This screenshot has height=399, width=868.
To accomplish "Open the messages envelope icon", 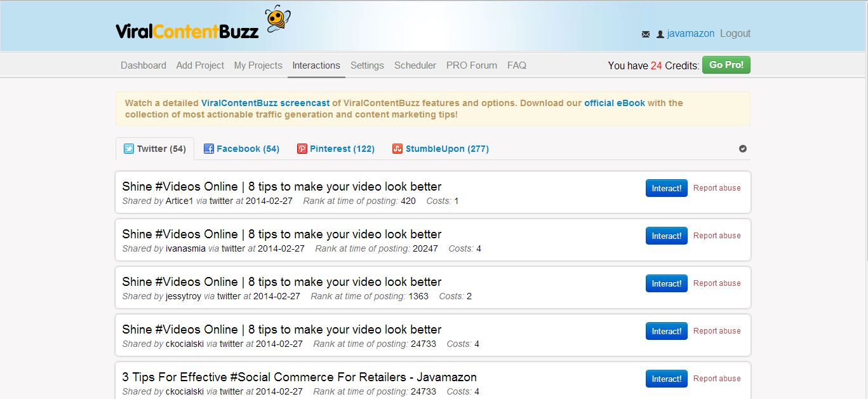I will tap(646, 34).
